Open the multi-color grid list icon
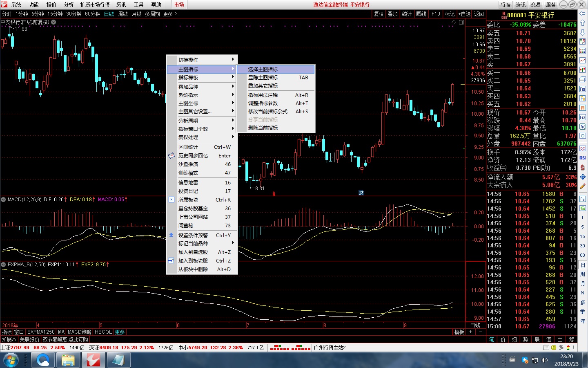The height and width of the screenshot is (368, 588). (x=583, y=51)
